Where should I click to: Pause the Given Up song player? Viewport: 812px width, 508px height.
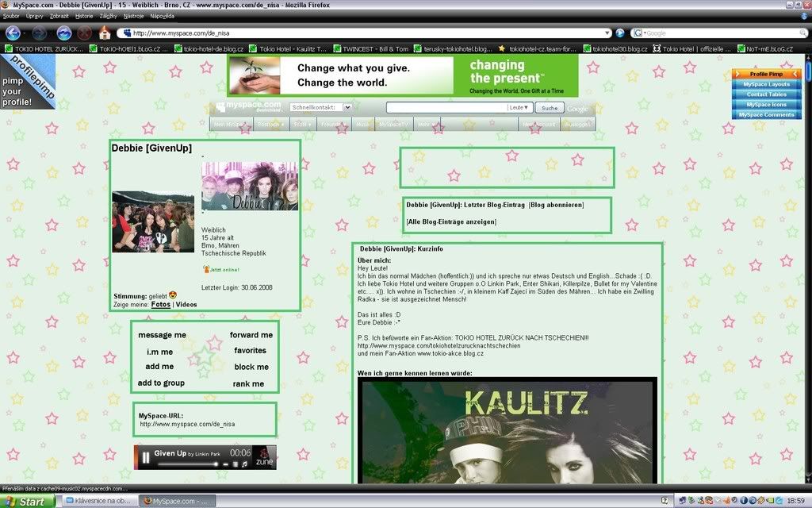point(146,457)
